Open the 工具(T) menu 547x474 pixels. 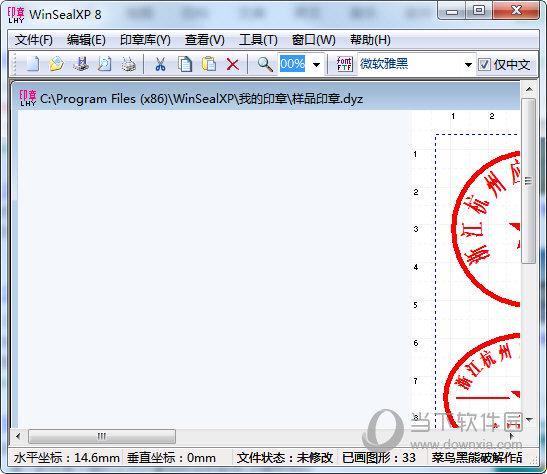(258, 40)
